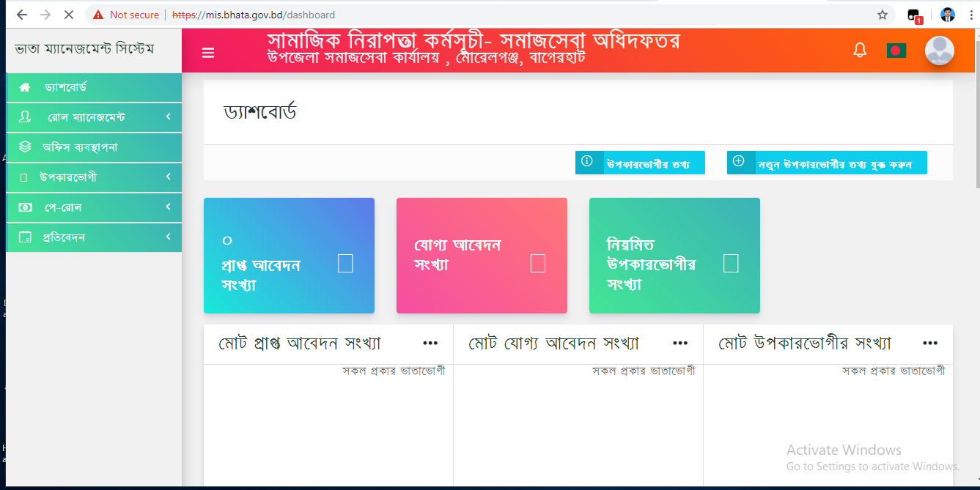Click the উপকারভোগীর তথ্য button

click(640, 163)
